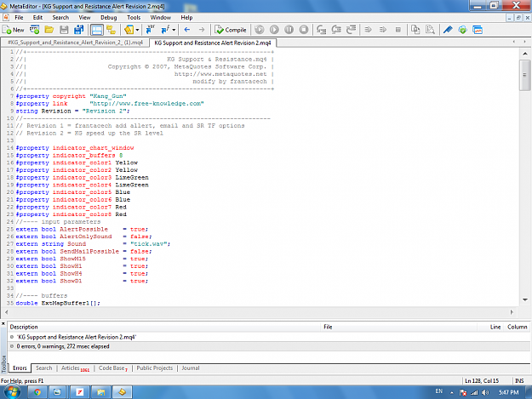Click the Open folder icon
This screenshot has height=399, width=532.
click(x=49, y=30)
